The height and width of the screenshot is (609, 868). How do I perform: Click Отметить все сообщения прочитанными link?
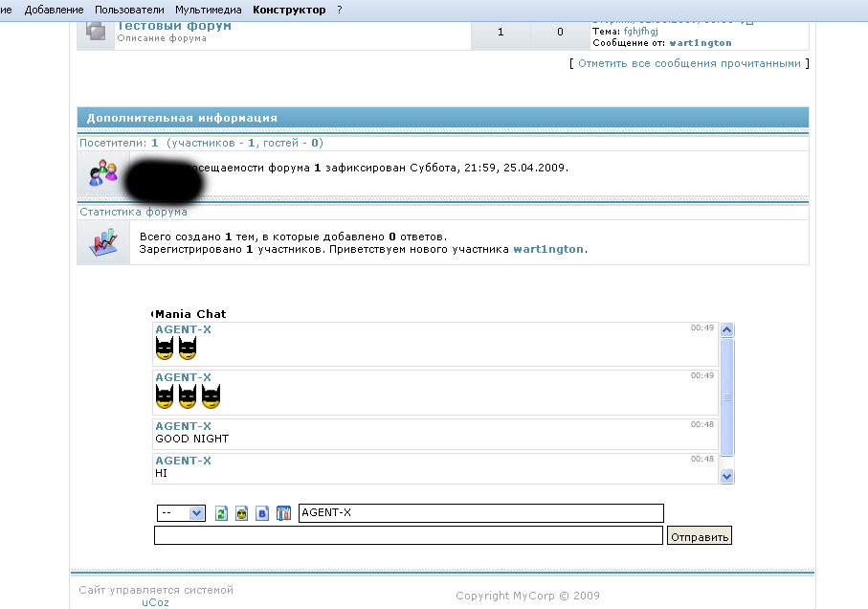689,63
